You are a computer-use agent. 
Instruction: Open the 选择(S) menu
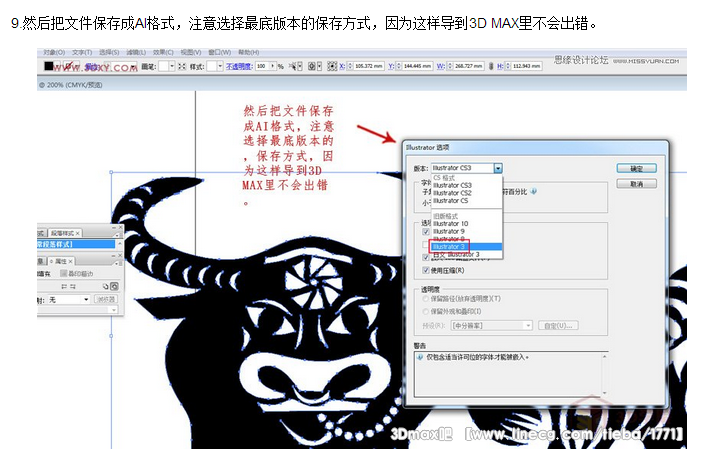click(x=109, y=52)
